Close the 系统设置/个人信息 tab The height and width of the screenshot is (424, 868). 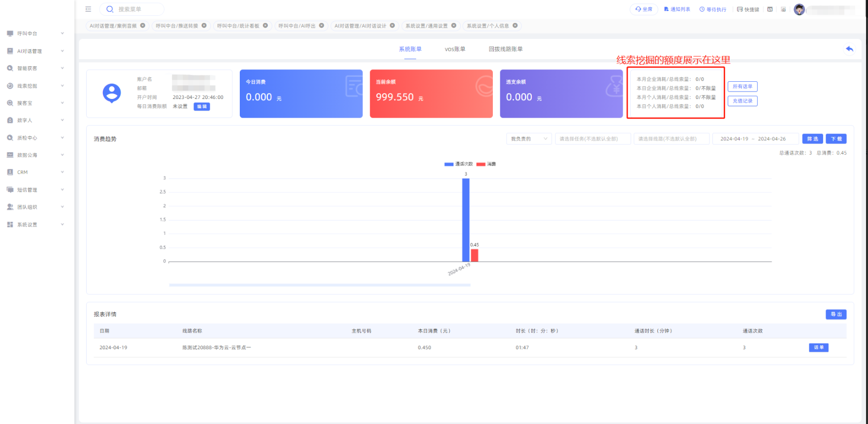515,26
